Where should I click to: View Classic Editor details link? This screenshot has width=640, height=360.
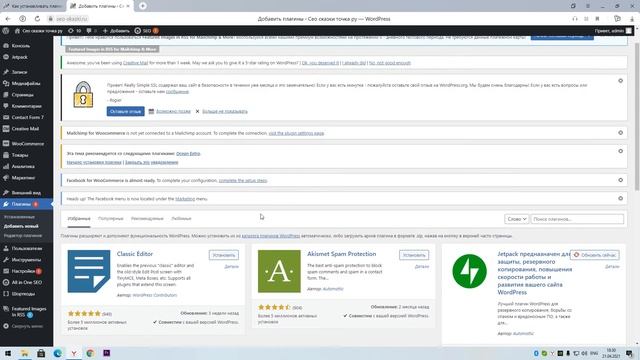coord(231,267)
